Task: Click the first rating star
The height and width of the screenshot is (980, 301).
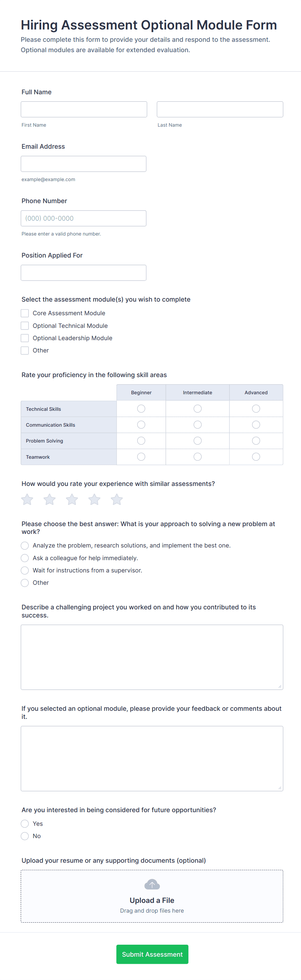Action: pyautogui.click(x=27, y=499)
